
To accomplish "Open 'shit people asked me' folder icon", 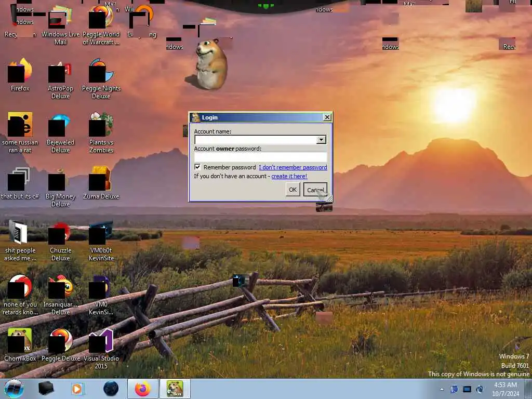I will [20, 241].
